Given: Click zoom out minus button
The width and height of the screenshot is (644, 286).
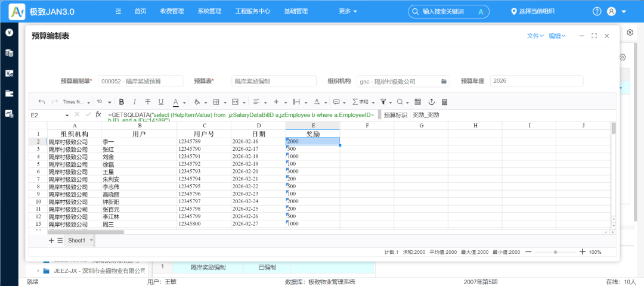Looking at the screenshot, I should [x=528, y=252].
